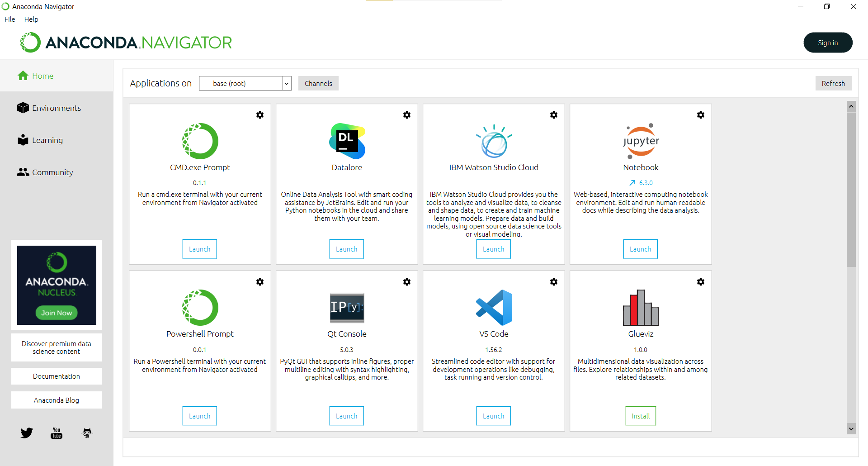Open Anaconda GitHub page icon

click(87, 433)
